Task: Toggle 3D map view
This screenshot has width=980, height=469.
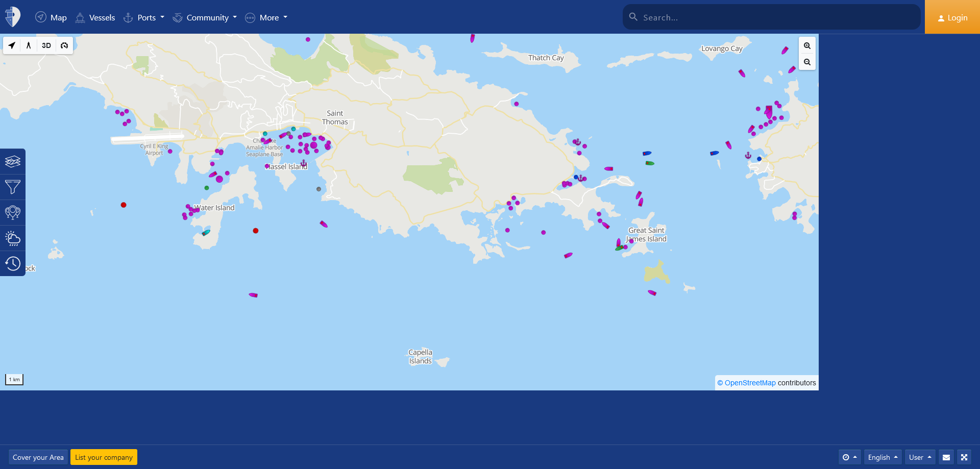Action: [x=46, y=45]
